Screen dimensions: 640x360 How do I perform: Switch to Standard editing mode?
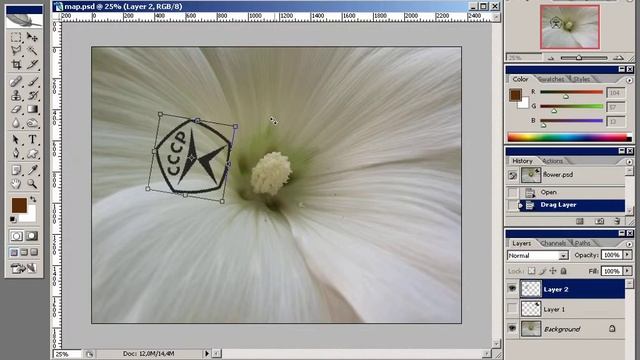click(17, 236)
